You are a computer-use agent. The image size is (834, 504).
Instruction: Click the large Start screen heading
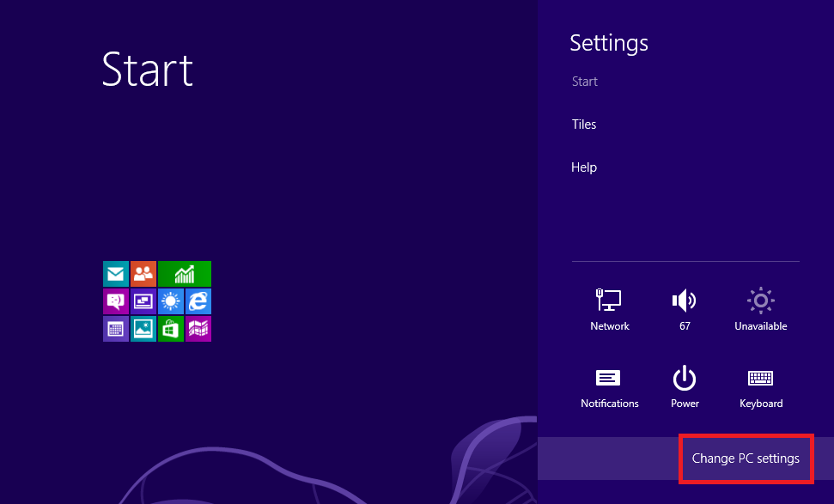point(148,69)
